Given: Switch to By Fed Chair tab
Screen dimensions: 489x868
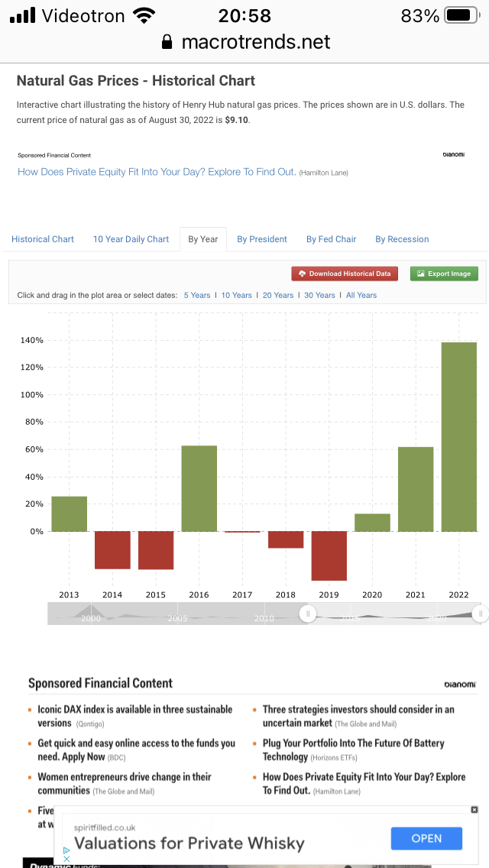Looking at the screenshot, I should (331, 239).
